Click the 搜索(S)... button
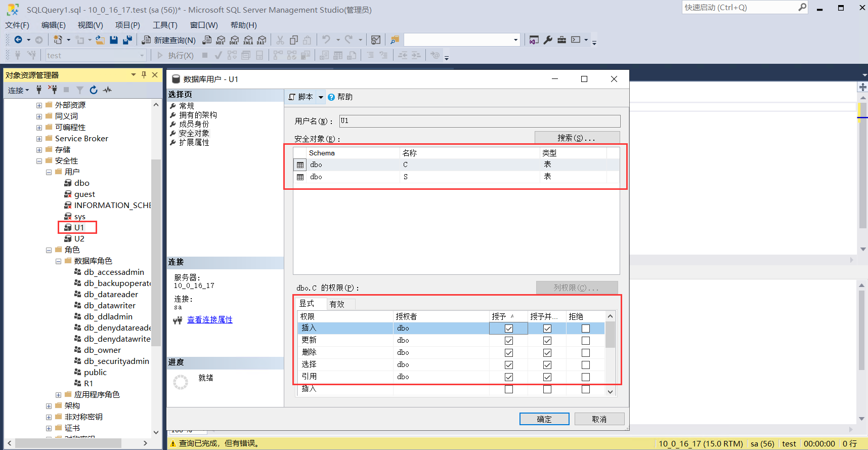This screenshot has height=450, width=868. (x=577, y=138)
